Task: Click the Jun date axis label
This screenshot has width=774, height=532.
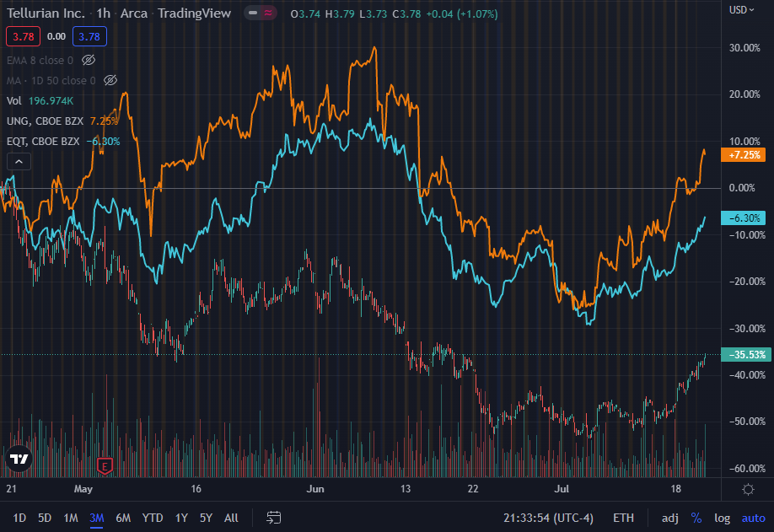Action: coord(315,488)
